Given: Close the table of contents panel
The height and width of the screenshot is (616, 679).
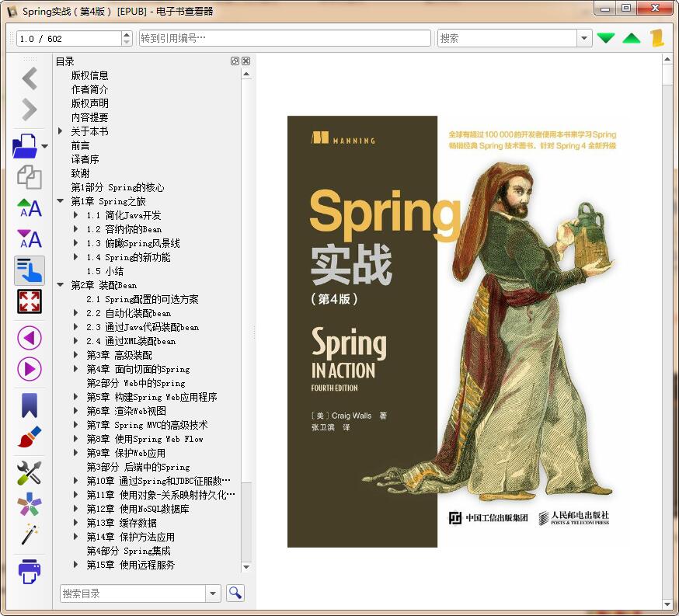Looking at the screenshot, I should (245, 61).
